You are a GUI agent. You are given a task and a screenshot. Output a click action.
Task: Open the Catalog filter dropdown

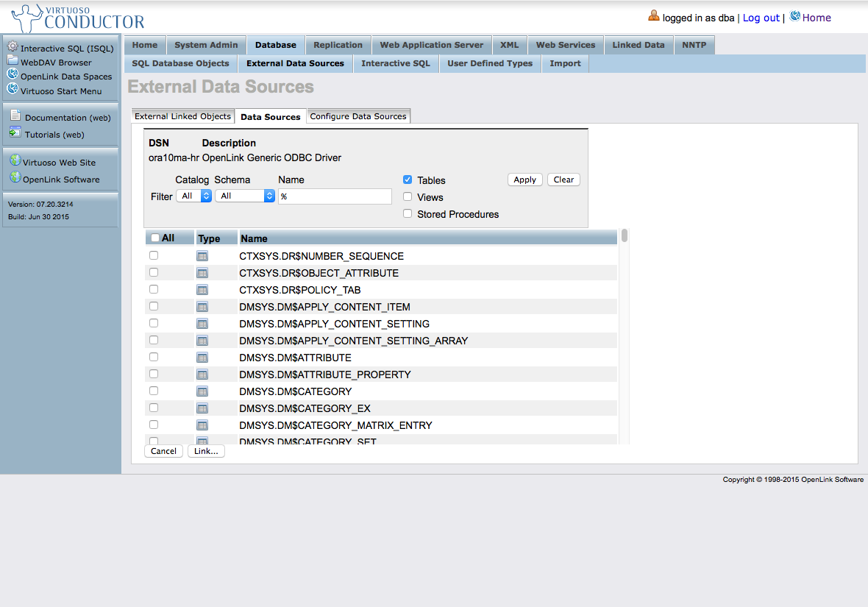pyautogui.click(x=195, y=196)
